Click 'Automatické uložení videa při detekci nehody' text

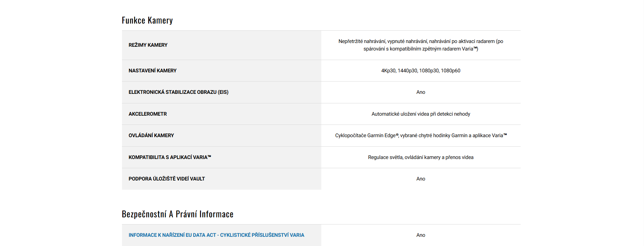click(420, 114)
